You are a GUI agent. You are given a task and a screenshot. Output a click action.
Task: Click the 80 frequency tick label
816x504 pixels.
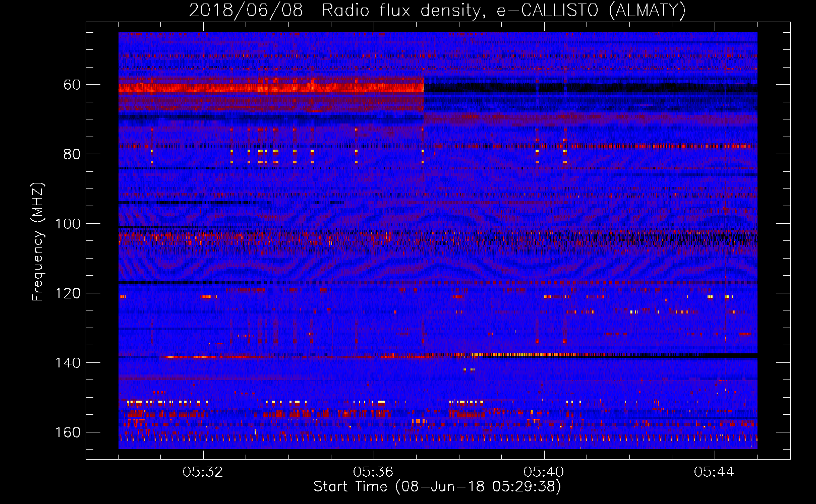(x=72, y=154)
